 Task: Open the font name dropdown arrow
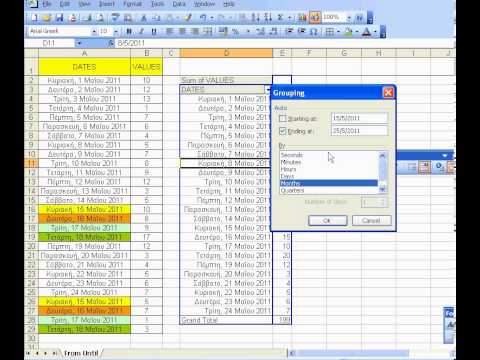click(x=94, y=32)
